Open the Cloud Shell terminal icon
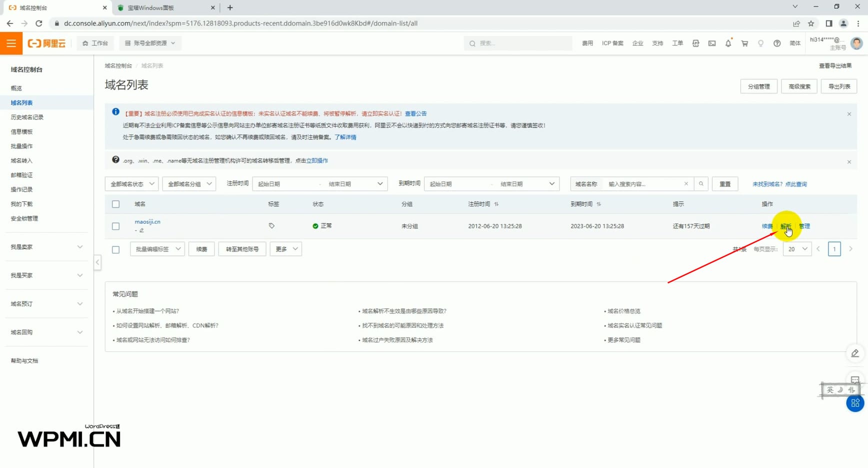 712,43
